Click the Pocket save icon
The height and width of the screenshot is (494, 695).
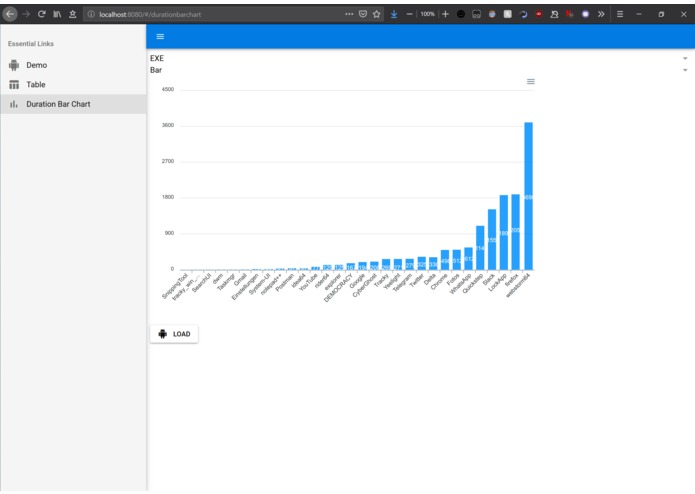pos(363,14)
